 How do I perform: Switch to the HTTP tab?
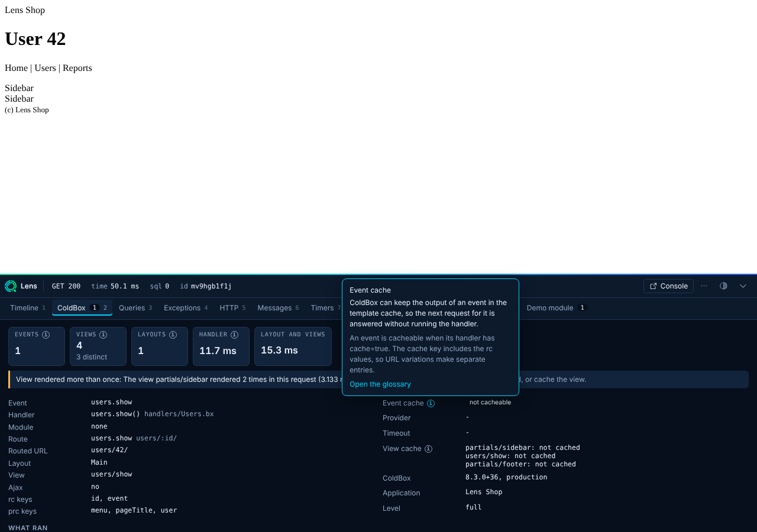(x=232, y=308)
